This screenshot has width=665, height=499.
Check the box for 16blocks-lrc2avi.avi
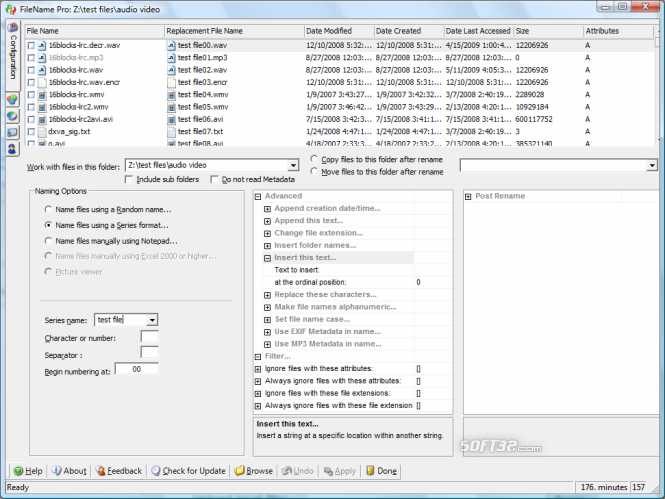pyautogui.click(x=31, y=119)
